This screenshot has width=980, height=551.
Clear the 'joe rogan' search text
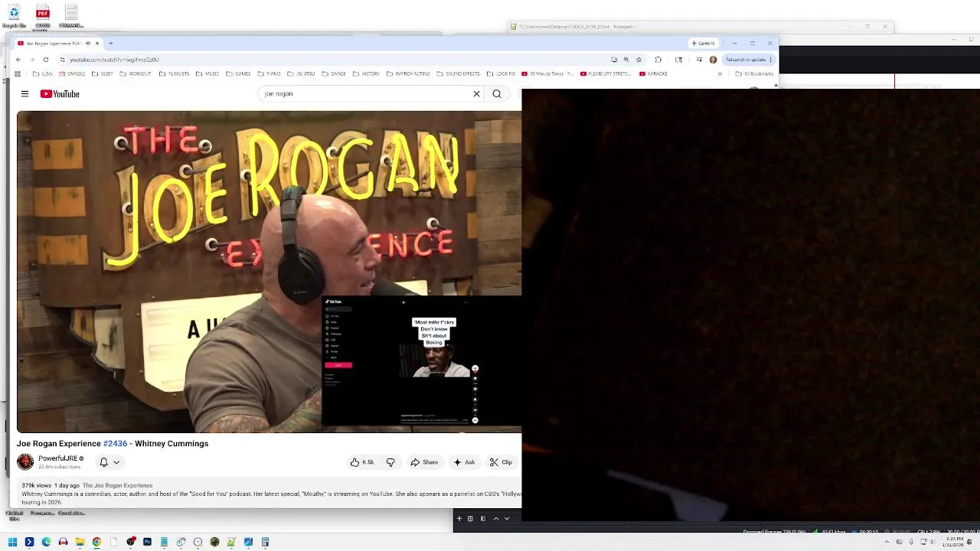476,94
